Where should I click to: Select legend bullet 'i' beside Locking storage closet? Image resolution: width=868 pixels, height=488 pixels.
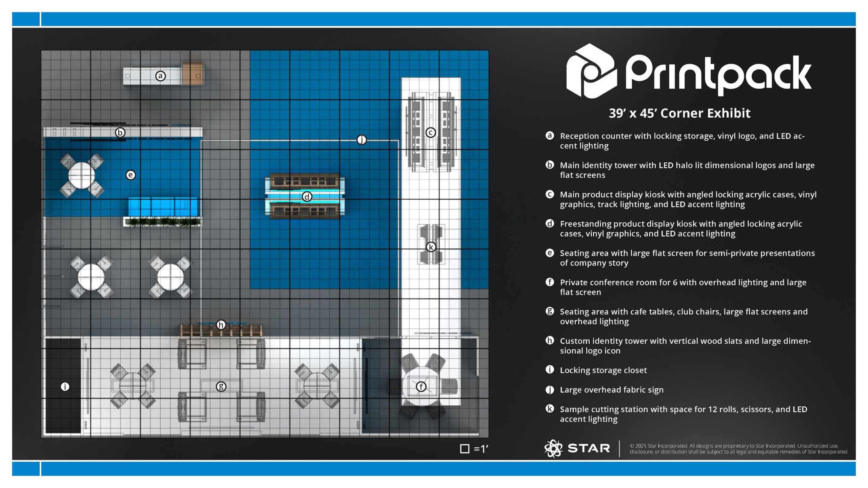550,369
